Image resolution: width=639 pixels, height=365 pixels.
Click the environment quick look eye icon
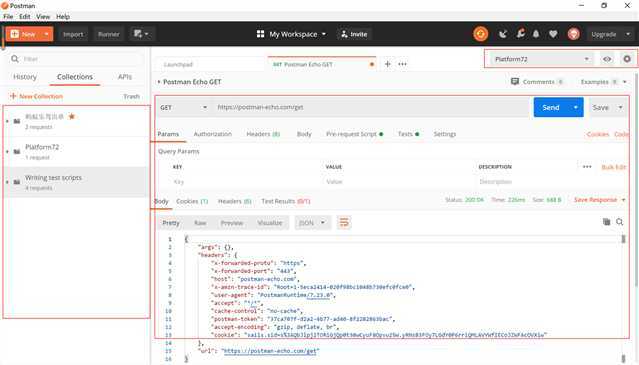click(607, 59)
